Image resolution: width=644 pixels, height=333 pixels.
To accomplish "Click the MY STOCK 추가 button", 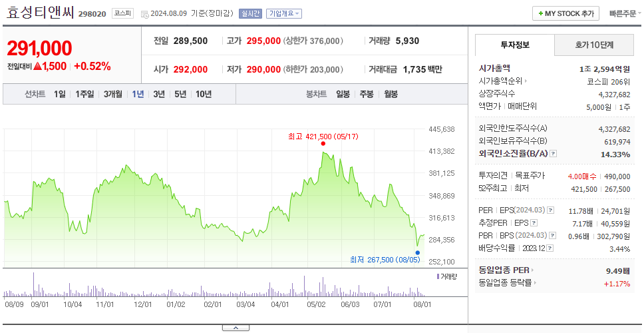I will coord(566,13).
